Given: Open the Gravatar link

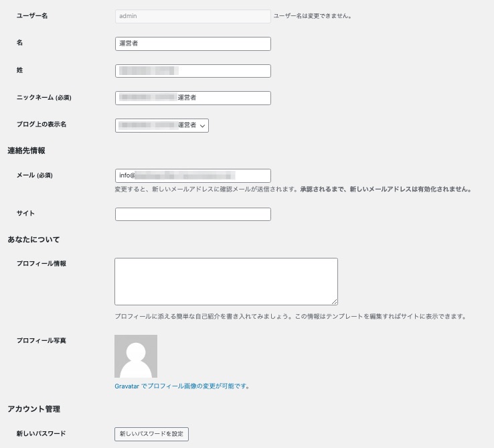Looking at the screenshot, I should 127,386.
